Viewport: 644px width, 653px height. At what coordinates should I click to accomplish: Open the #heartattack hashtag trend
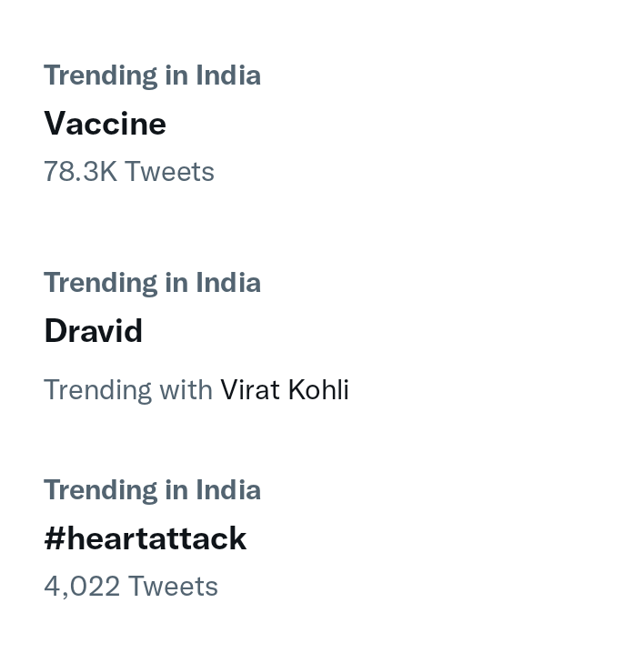(x=146, y=538)
